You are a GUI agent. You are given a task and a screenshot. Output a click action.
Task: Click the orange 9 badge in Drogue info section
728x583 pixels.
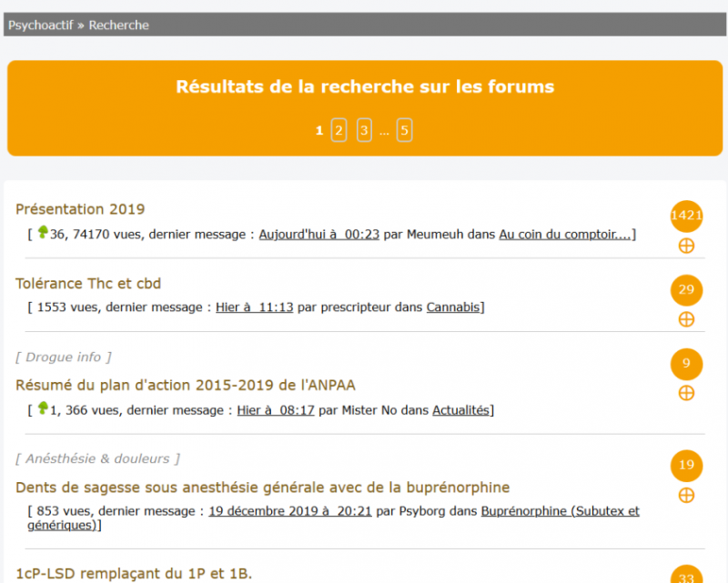pos(686,364)
